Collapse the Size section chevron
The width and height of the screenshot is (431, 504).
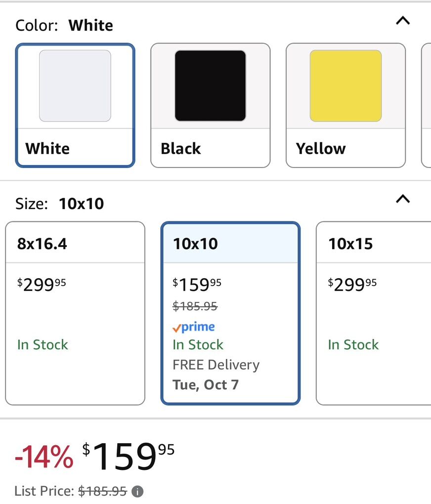tap(403, 199)
